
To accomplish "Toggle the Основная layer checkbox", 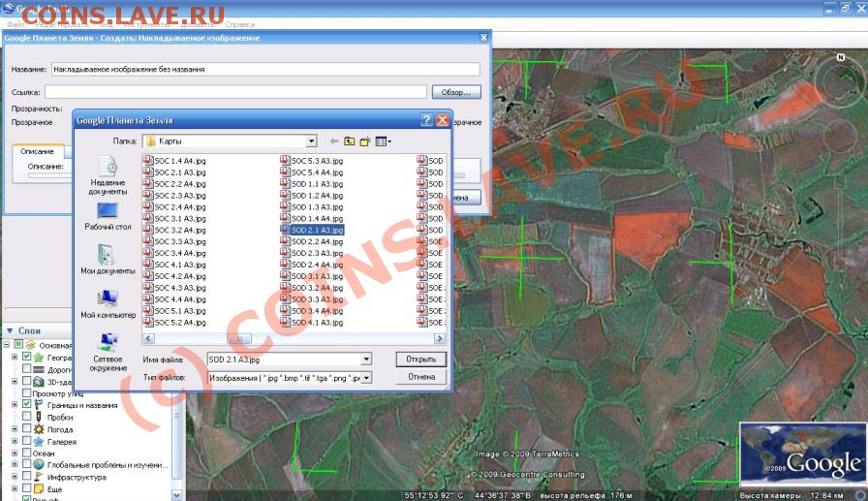I will pos(18,344).
